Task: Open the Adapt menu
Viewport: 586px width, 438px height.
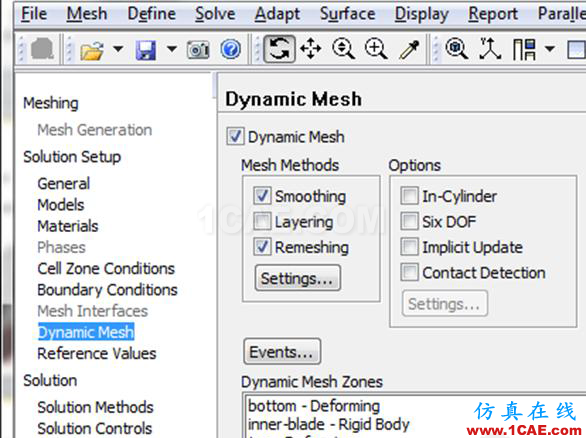Action: pyautogui.click(x=277, y=14)
